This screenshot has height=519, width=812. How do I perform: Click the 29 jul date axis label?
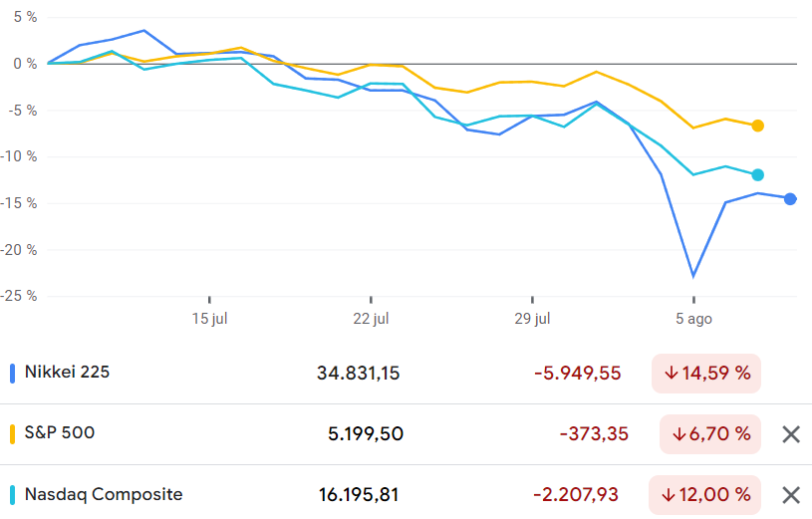point(532,319)
